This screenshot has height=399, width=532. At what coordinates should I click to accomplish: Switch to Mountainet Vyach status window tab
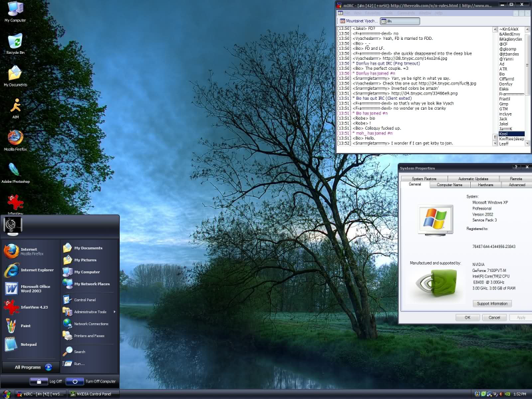[358, 21]
